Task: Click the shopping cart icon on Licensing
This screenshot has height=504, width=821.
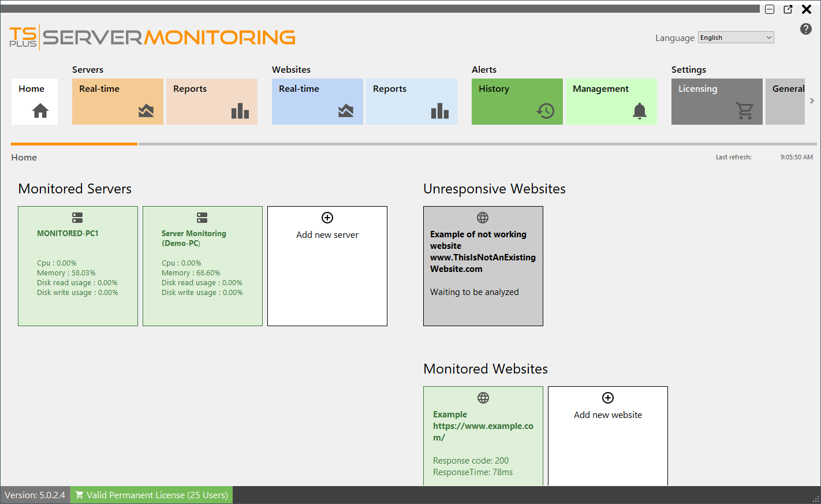Action: click(745, 111)
